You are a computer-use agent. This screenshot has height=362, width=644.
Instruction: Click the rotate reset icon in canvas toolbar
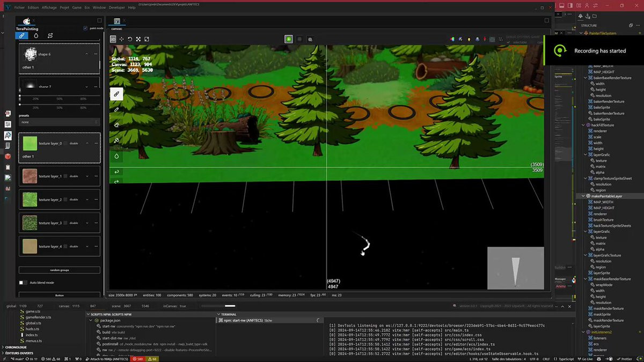(130, 39)
